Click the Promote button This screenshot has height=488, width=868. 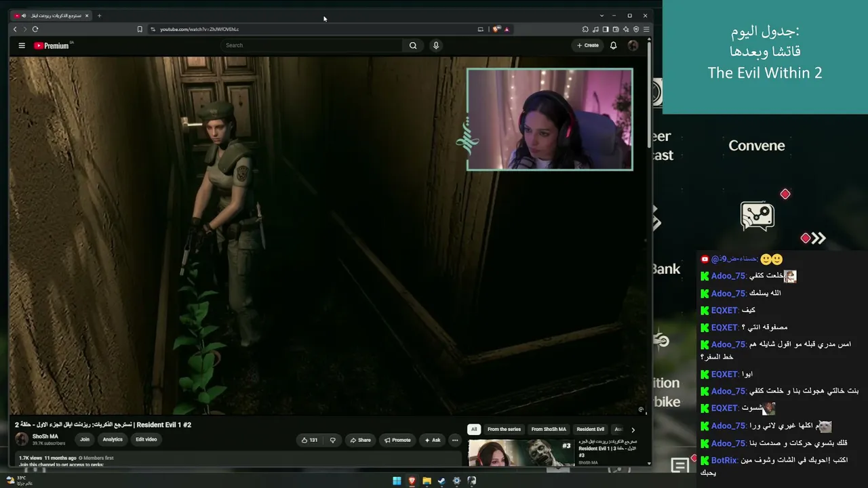(397, 440)
